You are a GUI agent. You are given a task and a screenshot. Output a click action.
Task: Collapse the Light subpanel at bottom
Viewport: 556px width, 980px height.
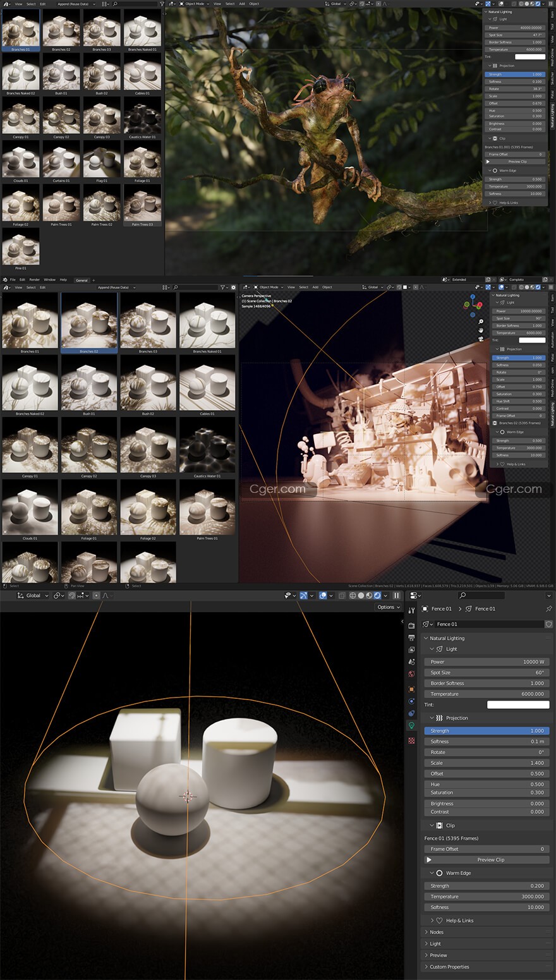[x=432, y=649]
